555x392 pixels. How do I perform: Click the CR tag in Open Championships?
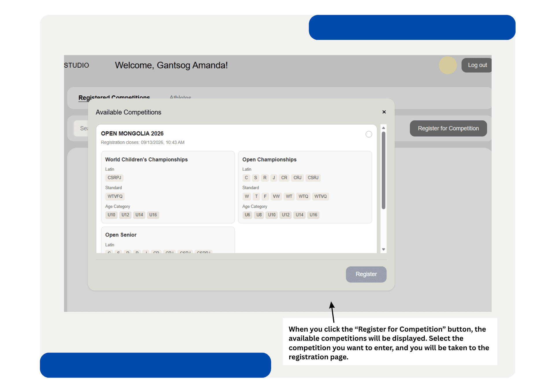[x=284, y=178]
